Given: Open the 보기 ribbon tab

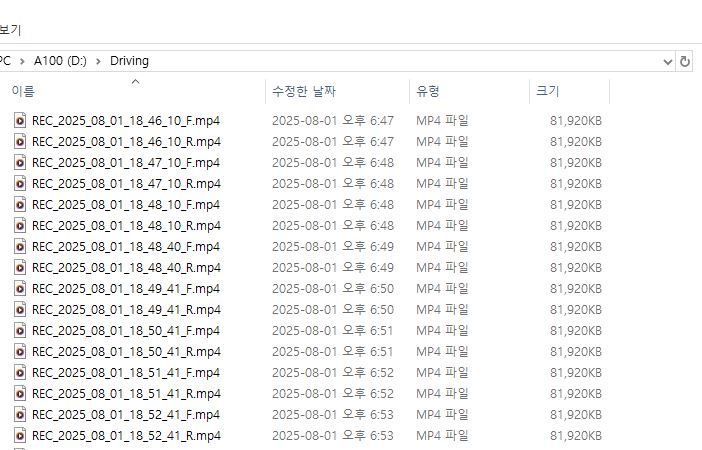Looking at the screenshot, I should pyautogui.click(x=10, y=30).
